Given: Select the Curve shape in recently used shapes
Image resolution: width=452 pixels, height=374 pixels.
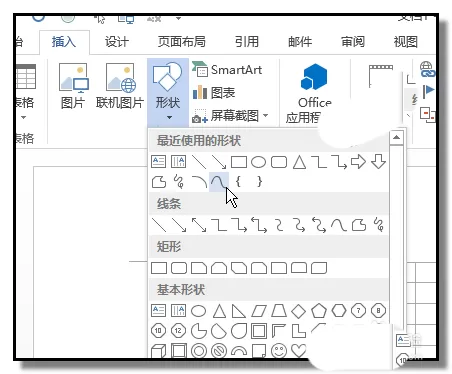Looking at the screenshot, I should 218,182.
